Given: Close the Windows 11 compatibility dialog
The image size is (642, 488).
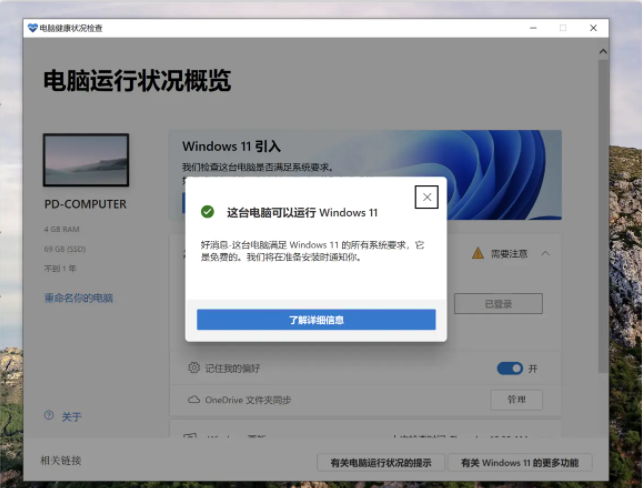Looking at the screenshot, I should click(x=426, y=197).
